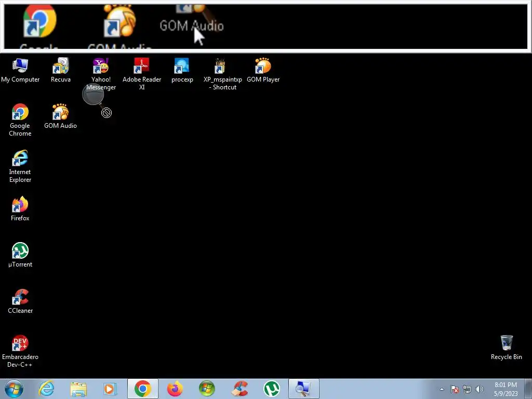Select the µTorrent desktop shortcut
The image size is (532, 399).
[x=20, y=255]
